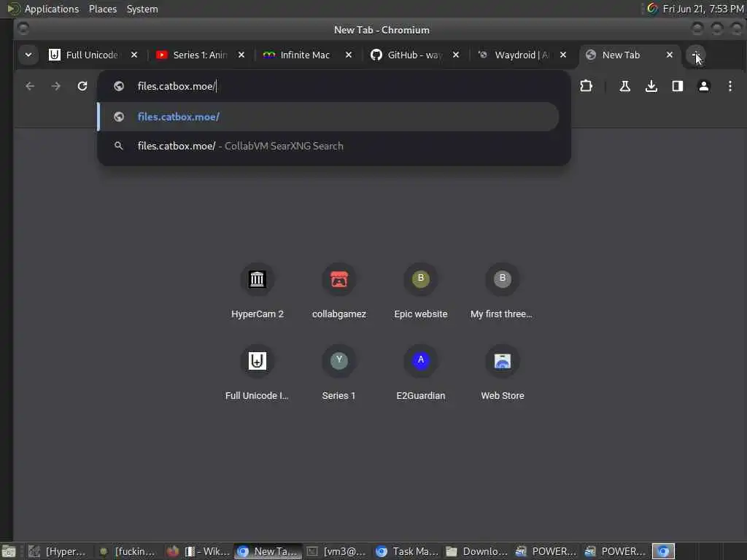Open a new tab with plus button
The image size is (747, 560).
point(695,55)
